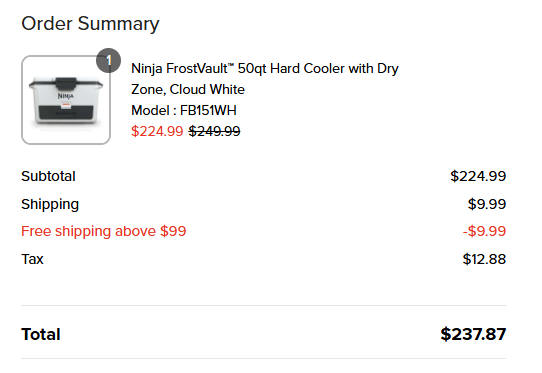Click the Free shipping above $99 promo text
Screen dimensions: 542x373
pos(104,231)
